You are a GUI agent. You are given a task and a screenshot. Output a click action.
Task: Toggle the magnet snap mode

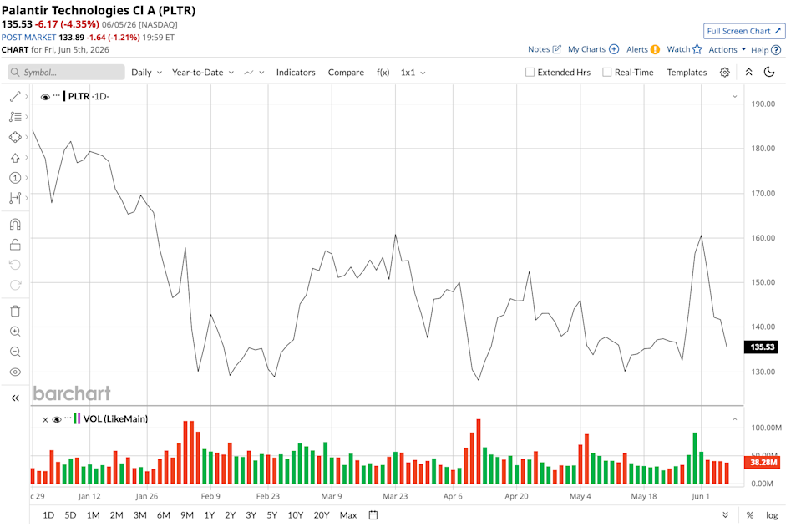coord(15,224)
